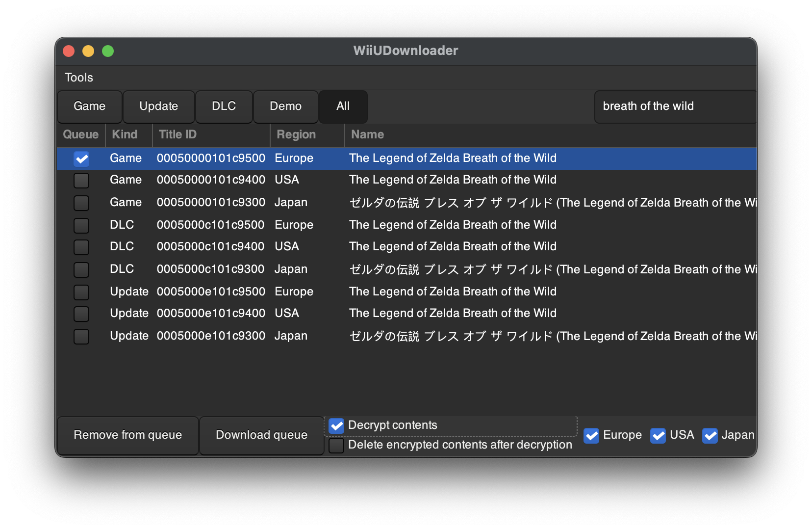Screen dimensions: 812x530
Task: Check queue box for DLC Japan 0005000c101c9300
Action: (81, 269)
